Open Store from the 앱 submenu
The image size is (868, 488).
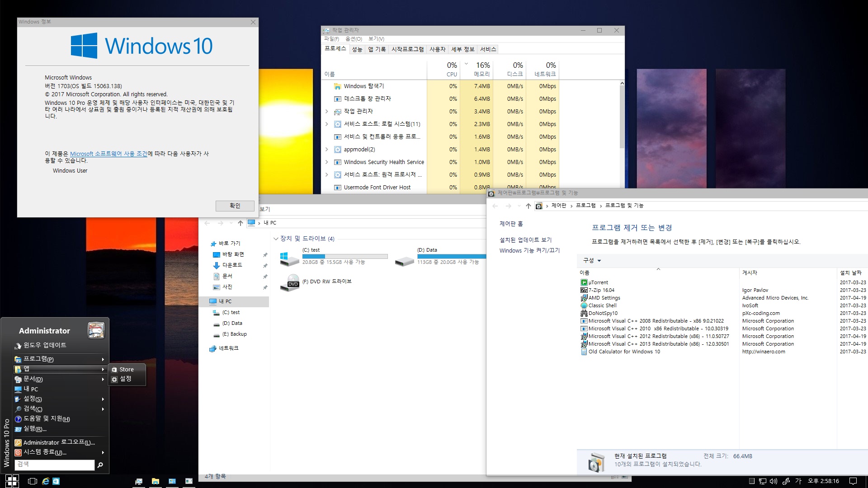(x=127, y=370)
